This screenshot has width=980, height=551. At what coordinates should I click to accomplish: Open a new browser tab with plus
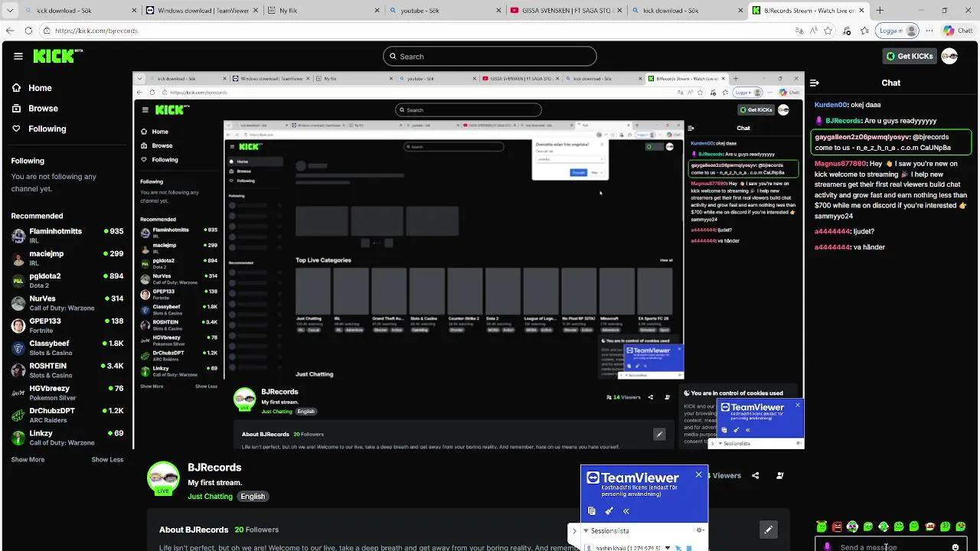880,11
